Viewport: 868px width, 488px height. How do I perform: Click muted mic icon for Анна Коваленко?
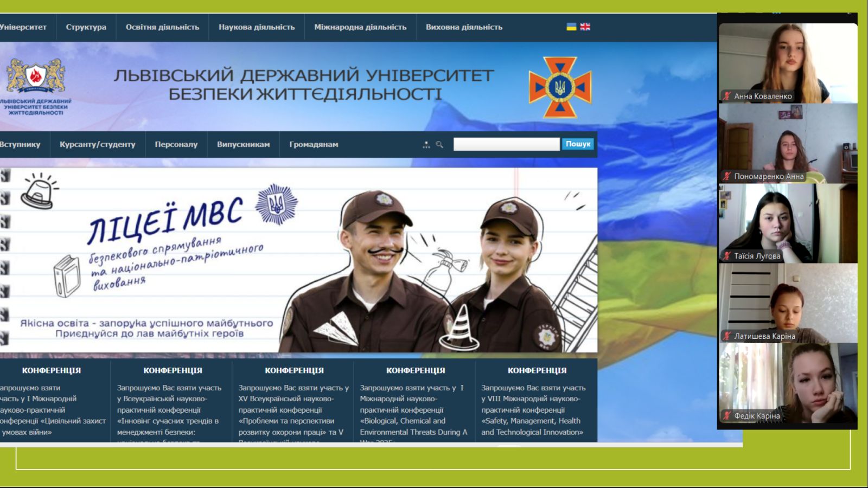727,96
